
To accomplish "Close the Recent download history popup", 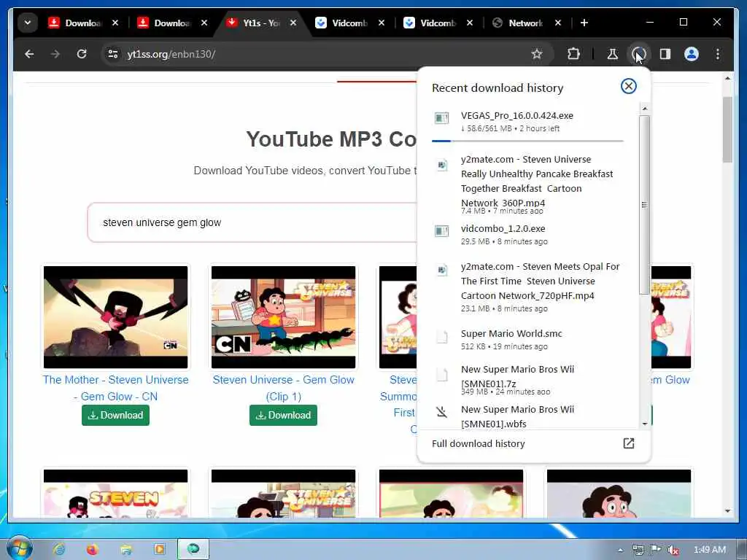I will click(628, 86).
